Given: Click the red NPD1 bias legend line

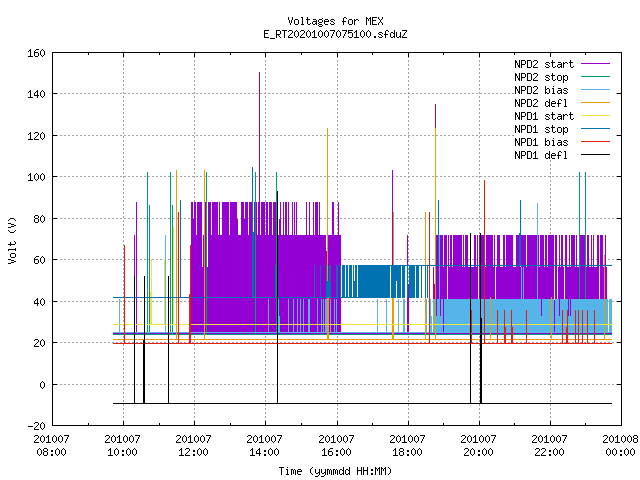Looking at the screenshot, I should [595, 142].
